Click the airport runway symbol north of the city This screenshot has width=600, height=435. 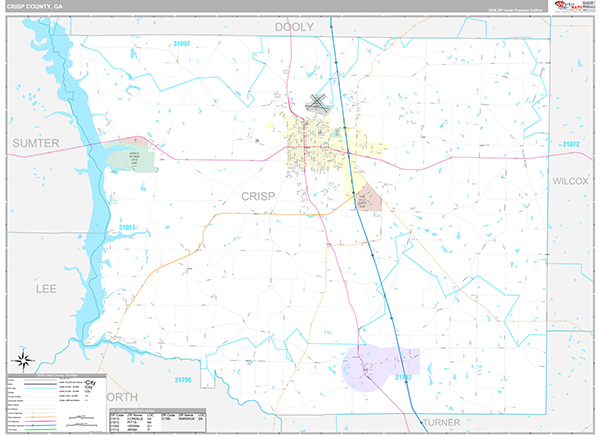(317, 103)
